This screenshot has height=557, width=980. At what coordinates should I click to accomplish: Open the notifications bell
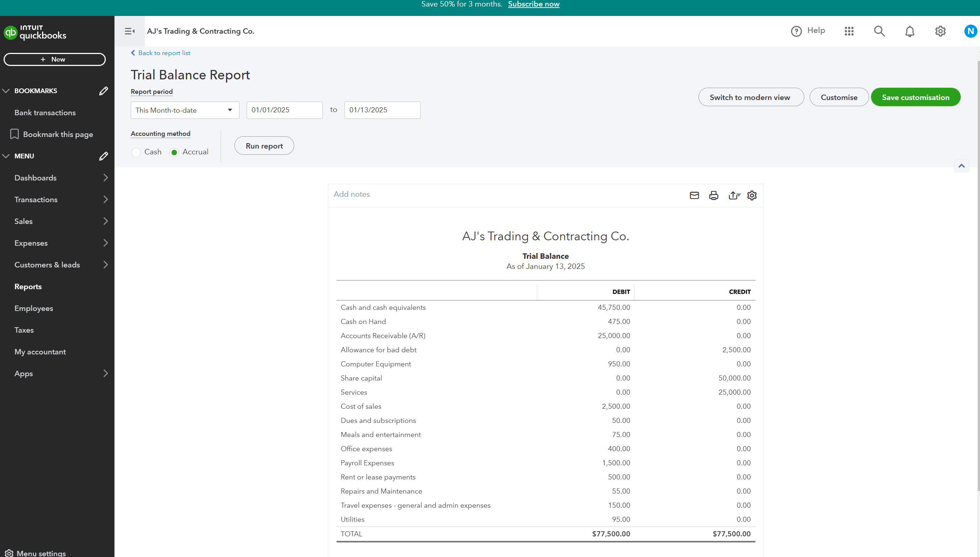[910, 31]
